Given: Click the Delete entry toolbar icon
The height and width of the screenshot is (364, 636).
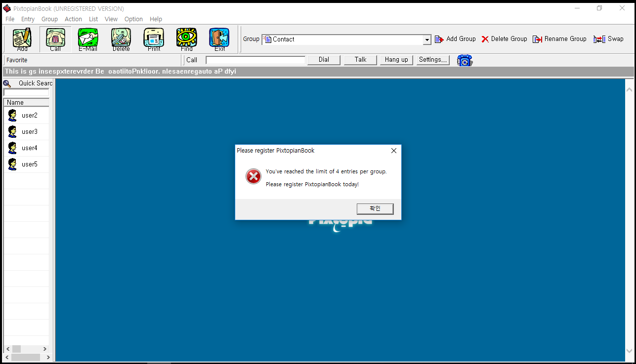Looking at the screenshot, I should 121,40.
